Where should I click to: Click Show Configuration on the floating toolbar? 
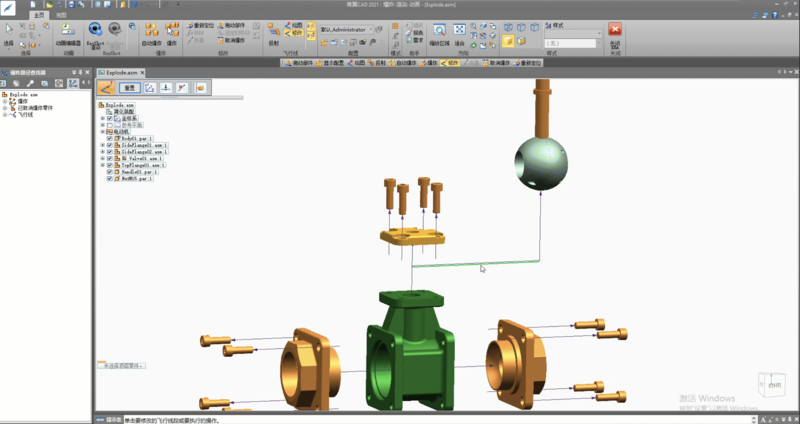[x=329, y=63]
